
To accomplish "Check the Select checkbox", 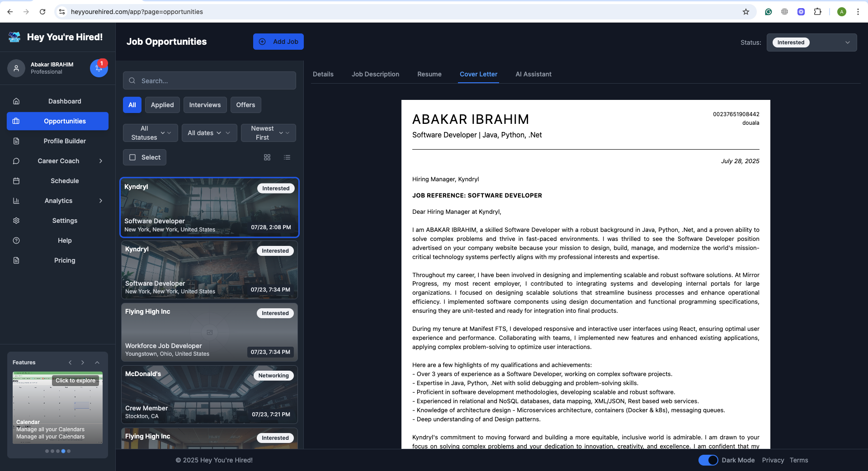I will point(132,157).
